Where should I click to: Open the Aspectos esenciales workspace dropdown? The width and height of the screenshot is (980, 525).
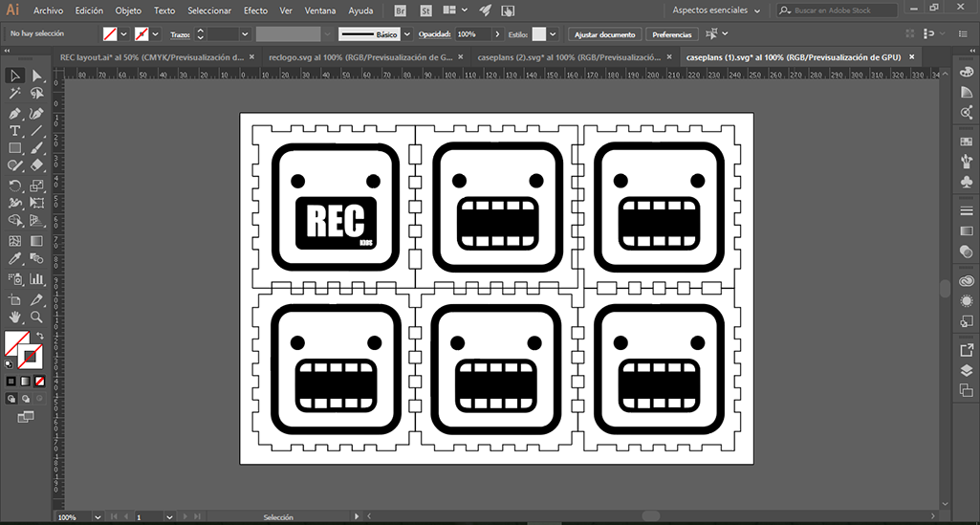716,11
